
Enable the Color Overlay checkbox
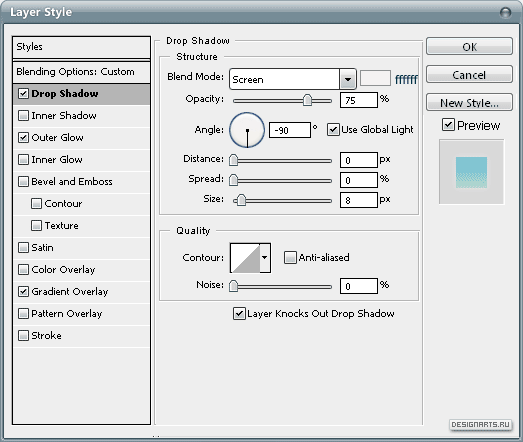[23, 270]
